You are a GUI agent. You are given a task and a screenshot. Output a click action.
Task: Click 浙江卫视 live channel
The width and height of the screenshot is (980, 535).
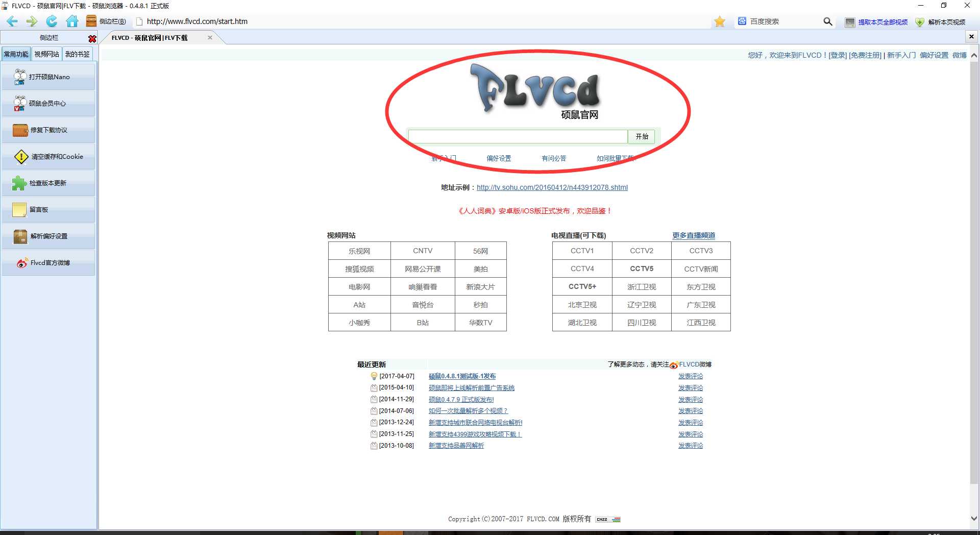642,287
